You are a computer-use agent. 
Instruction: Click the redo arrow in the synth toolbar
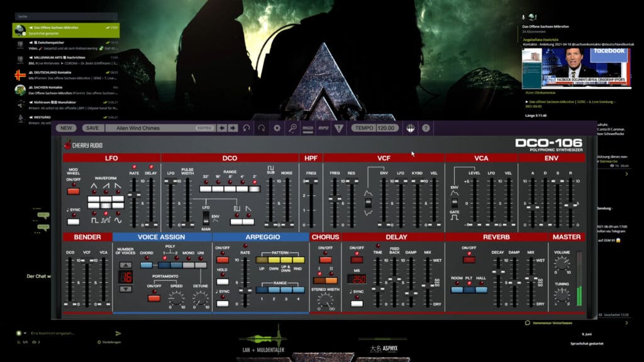[262, 128]
